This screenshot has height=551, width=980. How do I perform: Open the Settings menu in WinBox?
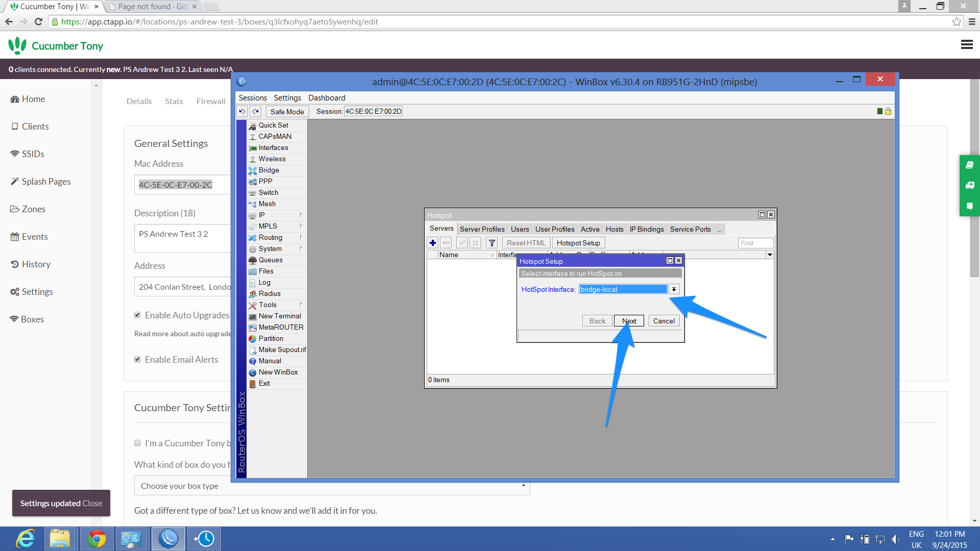287,98
